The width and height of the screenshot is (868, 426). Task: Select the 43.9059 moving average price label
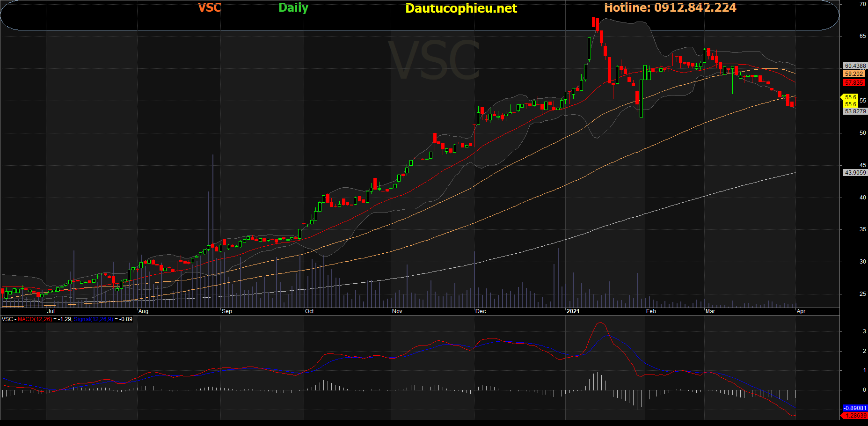(x=855, y=173)
